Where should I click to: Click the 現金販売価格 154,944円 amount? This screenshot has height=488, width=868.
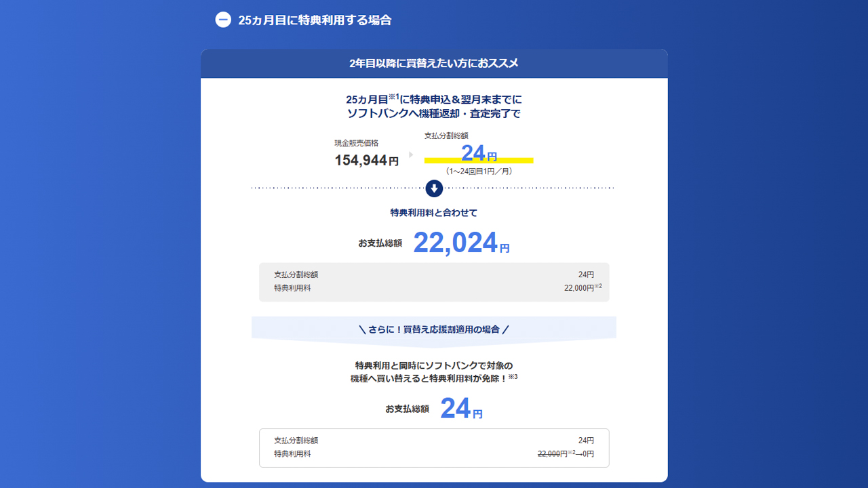point(366,161)
